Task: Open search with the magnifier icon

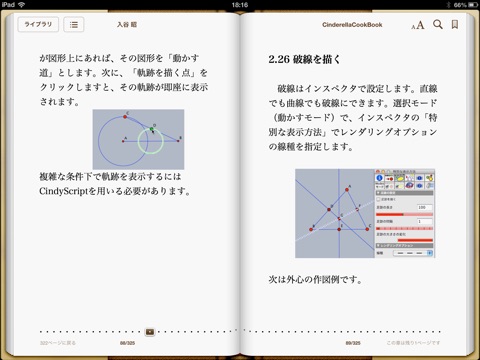Action: click(438, 24)
